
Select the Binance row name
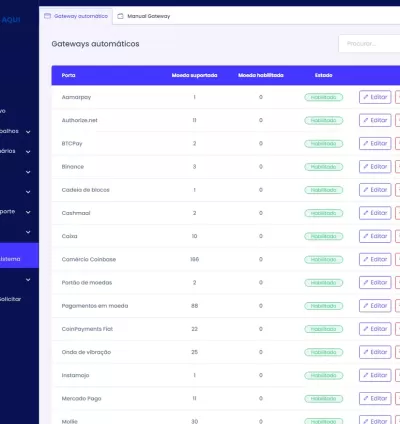point(73,167)
